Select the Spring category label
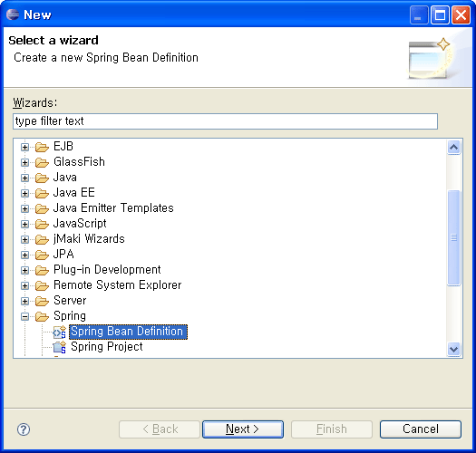The width and height of the screenshot is (476, 453). tap(70, 316)
